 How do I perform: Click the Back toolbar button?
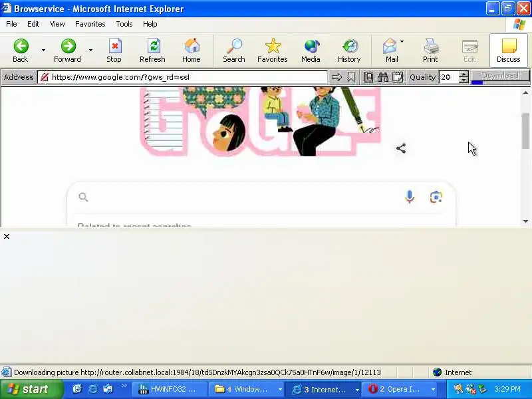21,51
